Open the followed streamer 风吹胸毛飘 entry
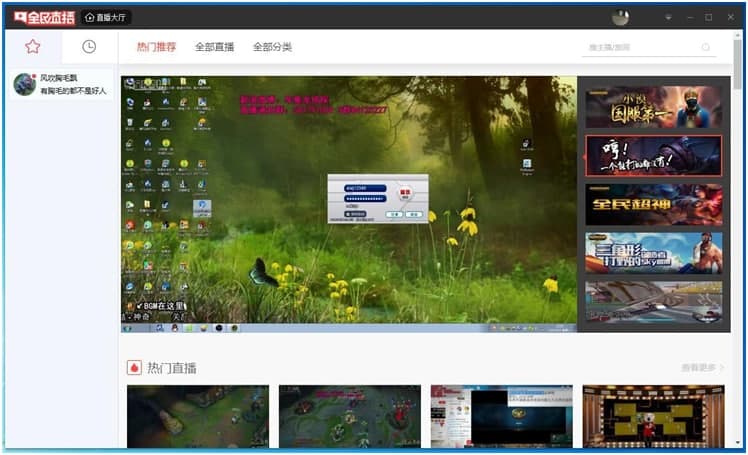 point(62,84)
